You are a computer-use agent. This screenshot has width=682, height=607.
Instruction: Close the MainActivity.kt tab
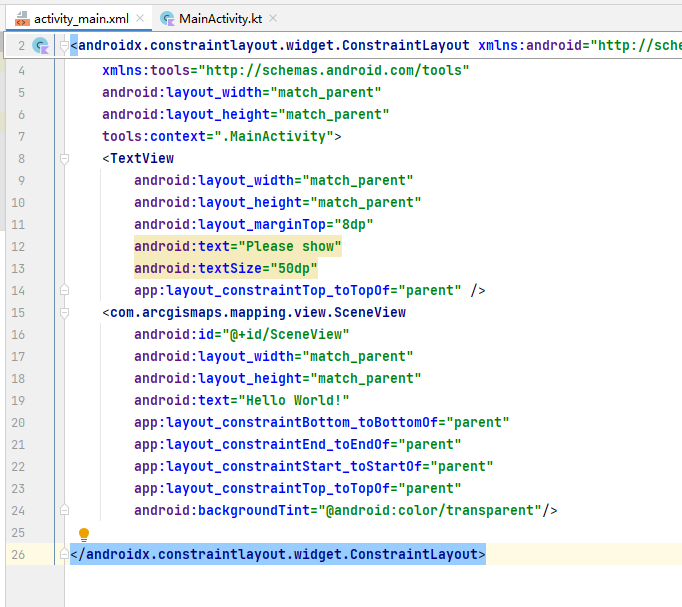tap(273, 18)
